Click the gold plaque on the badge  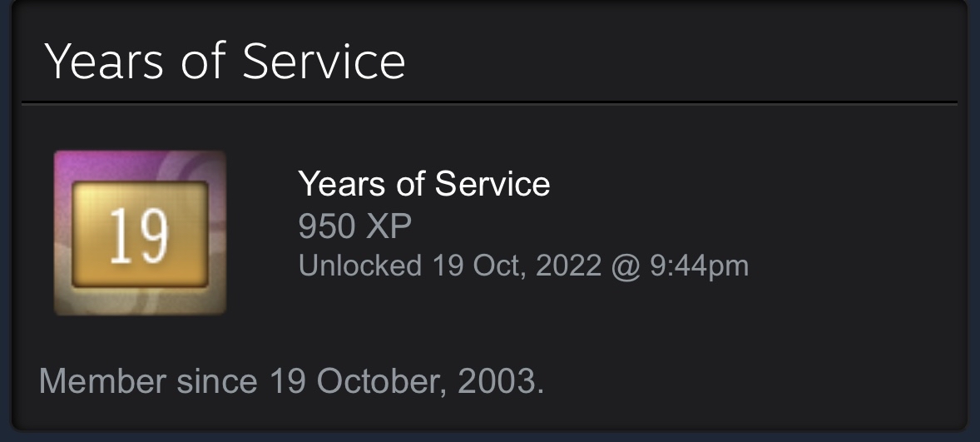[140, 235]
